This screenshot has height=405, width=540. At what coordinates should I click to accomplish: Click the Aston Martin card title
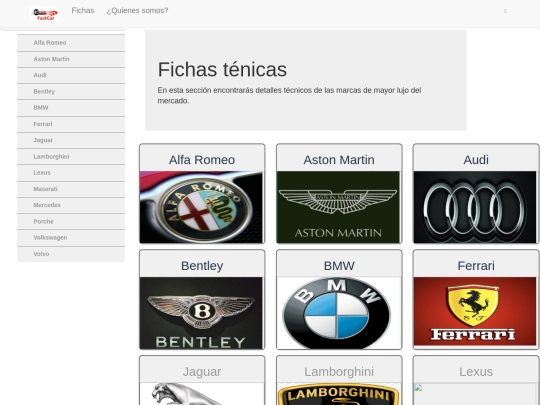(339, 160)
